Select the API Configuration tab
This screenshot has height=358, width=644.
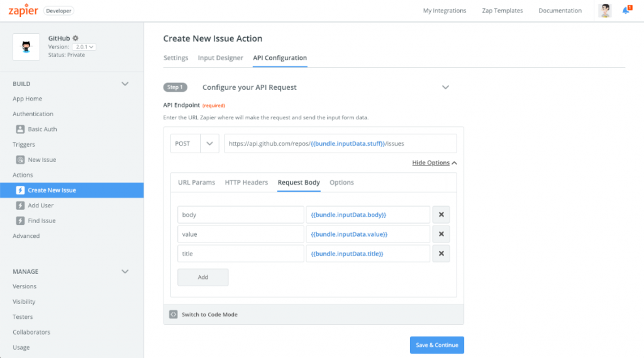pyautogui.click(x=280, y=58)
